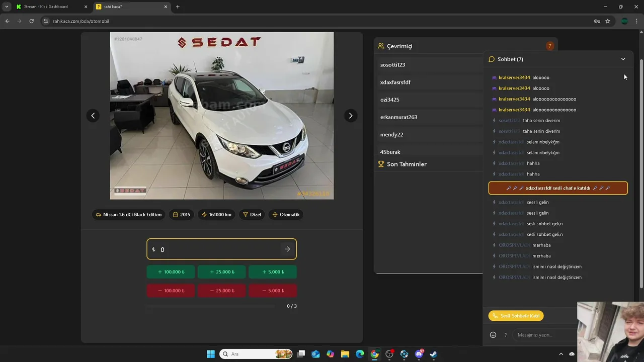
Task: Bookmark this page with star icon
Action: point(608,21)
